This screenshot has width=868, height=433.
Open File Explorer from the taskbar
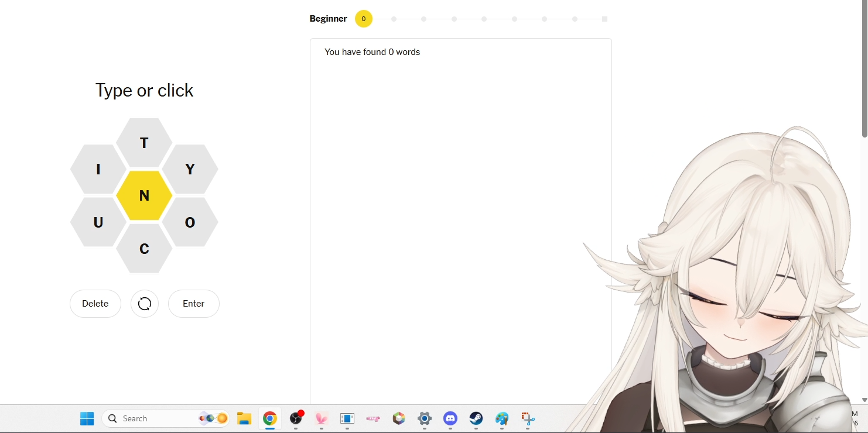pos(244,418)
